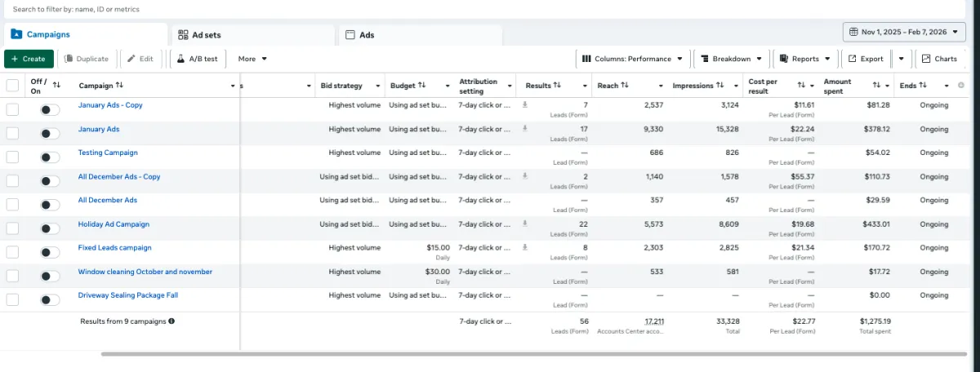Click the info icon beside campaign results total
980x372 pixels.
point(171,321)
